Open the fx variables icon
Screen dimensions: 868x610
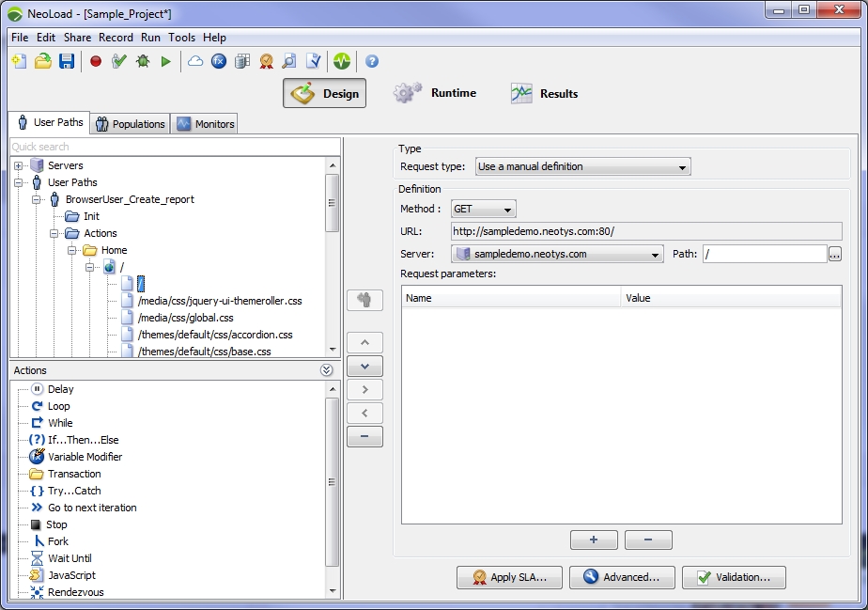(x=219, y=61)
